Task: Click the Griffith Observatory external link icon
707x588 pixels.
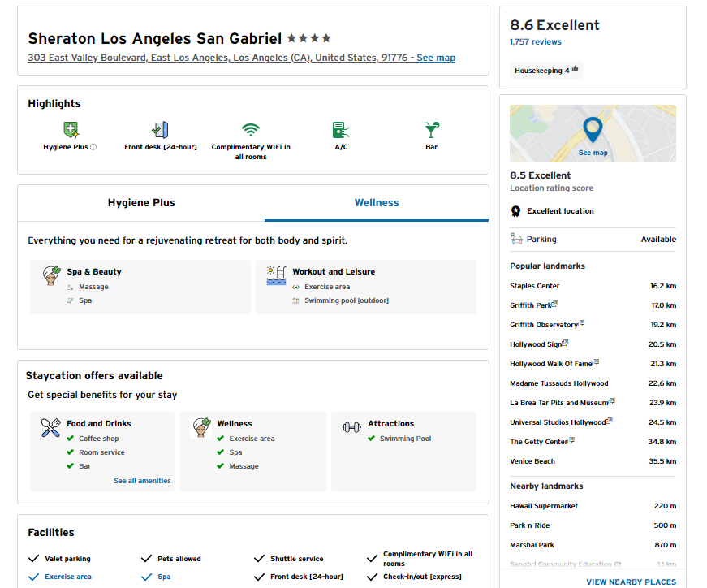Action: pyautogui.click(x=581, y=323)
